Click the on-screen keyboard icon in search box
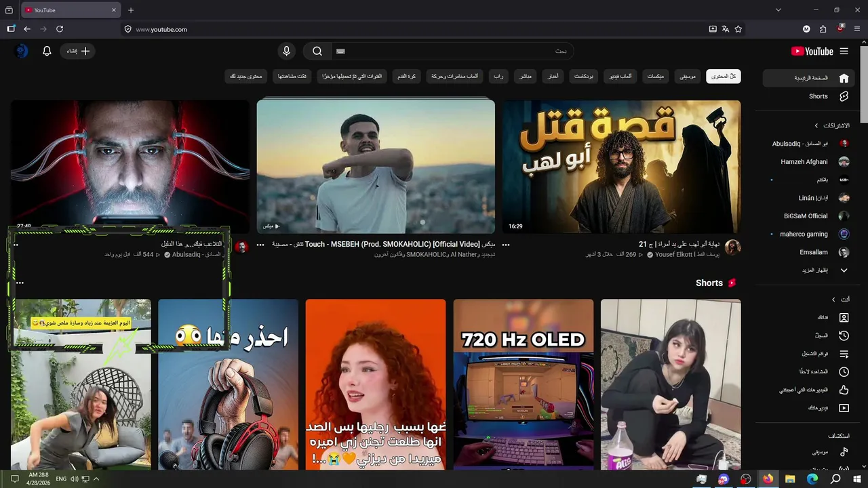The image size is (868, 488). click(341, 51)
